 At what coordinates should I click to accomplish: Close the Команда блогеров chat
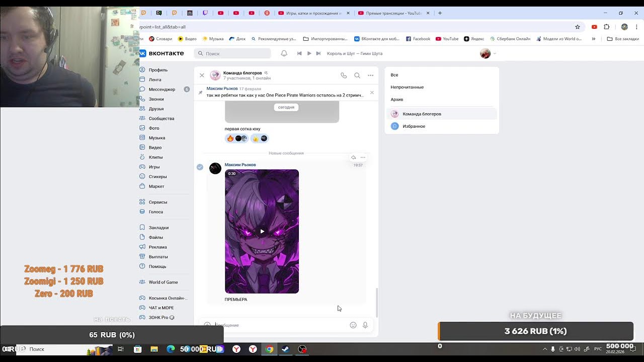click(x=202, y=75)
